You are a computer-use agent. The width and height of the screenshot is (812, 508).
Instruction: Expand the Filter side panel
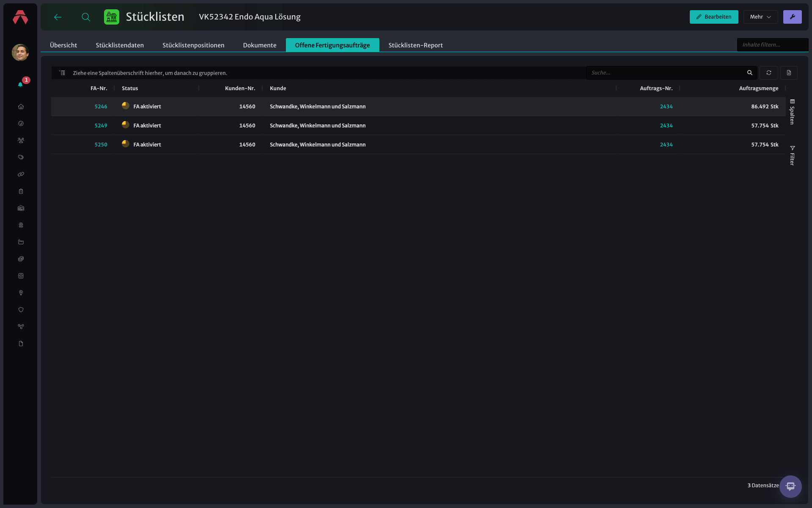coord(792,155)
